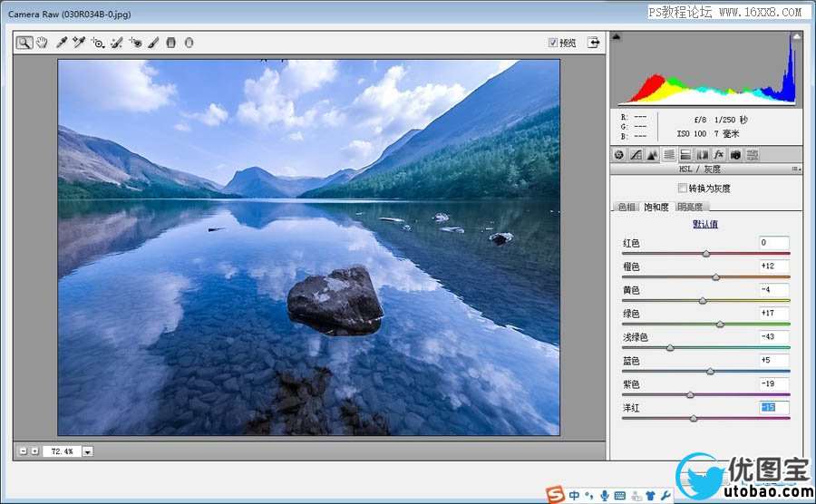This screenshot has height=504, width=816.
Task: Toggle the highlight clipping warning triangle
Action: [x=796, y=36]
